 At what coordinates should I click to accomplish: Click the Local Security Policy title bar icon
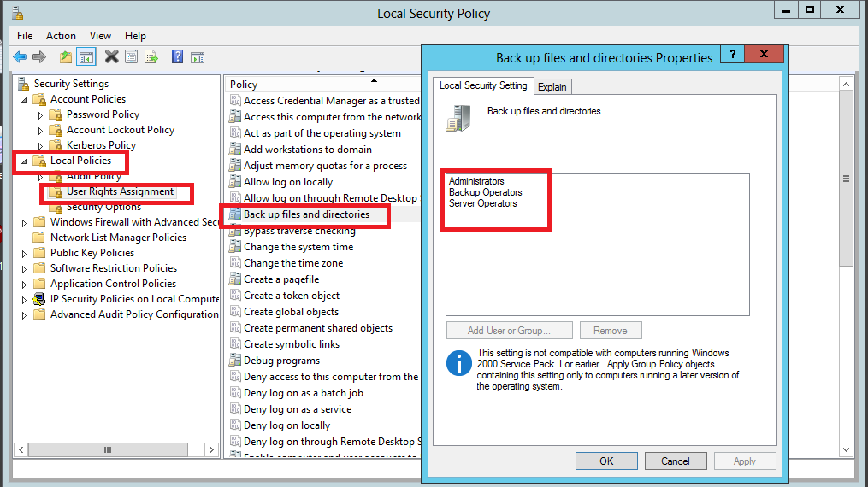[x=18, y=13]
